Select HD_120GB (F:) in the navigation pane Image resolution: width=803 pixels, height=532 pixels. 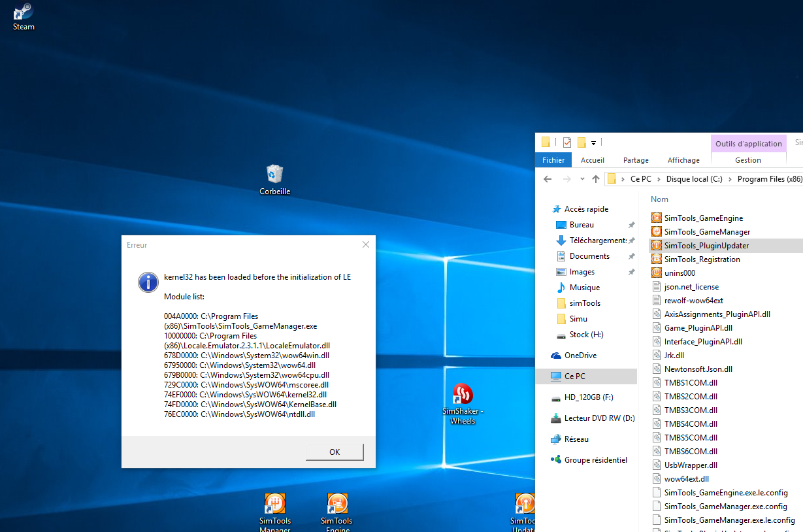[x=589, y=397]
